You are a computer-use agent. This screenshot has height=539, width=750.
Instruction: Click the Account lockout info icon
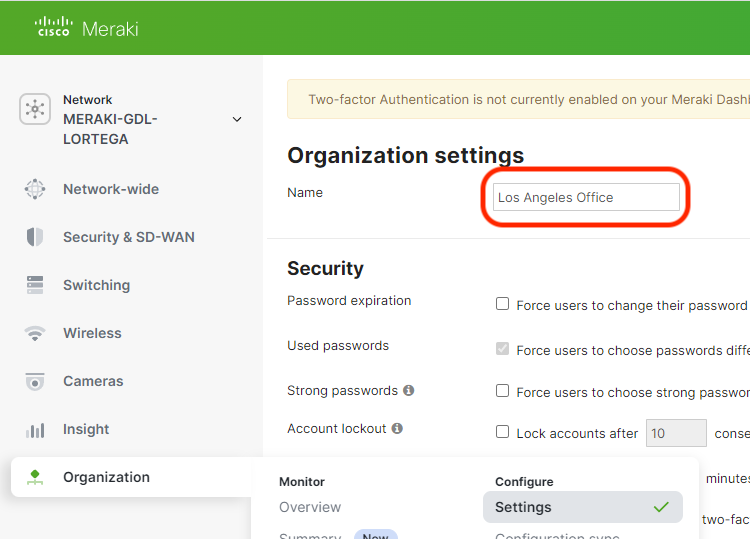tap(397, 429)
